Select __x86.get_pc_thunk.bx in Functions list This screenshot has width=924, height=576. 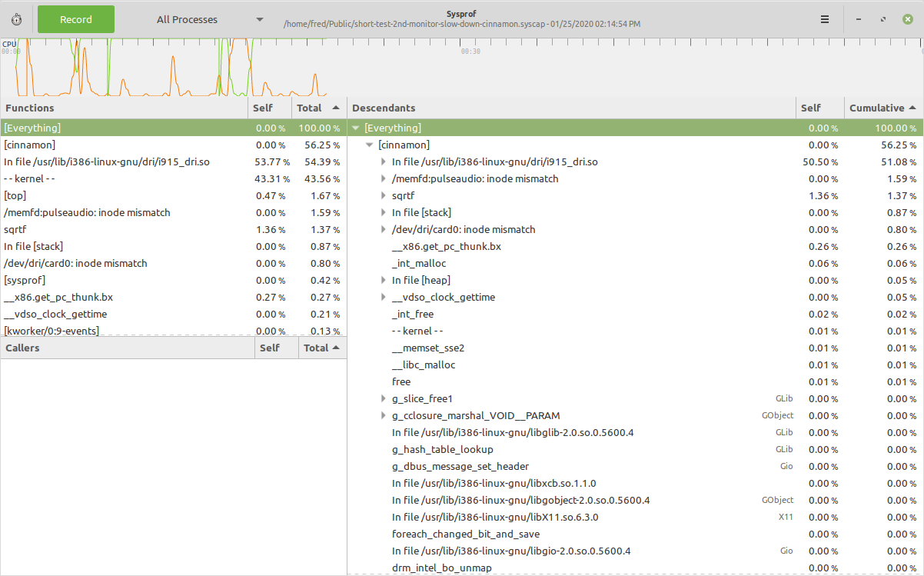(x=173, y=297)
